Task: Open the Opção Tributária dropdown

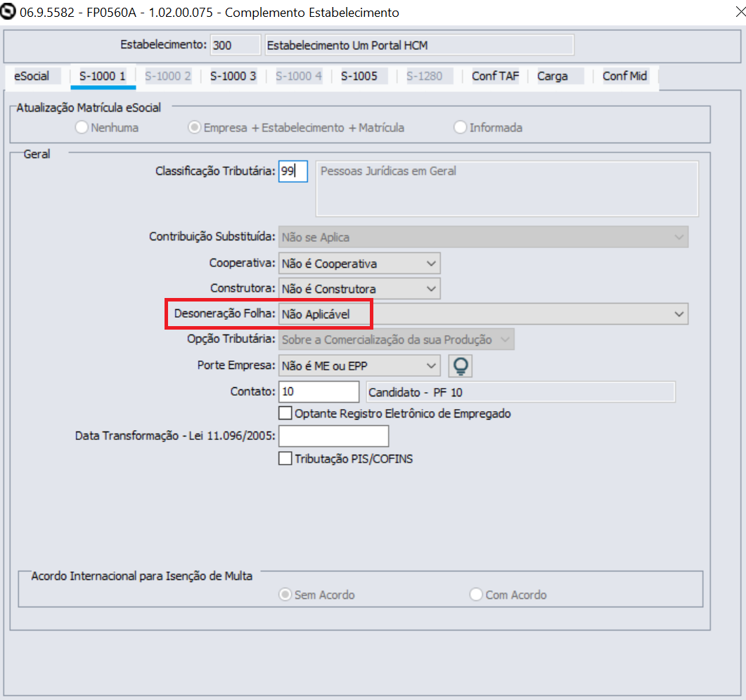Action: 396,339
